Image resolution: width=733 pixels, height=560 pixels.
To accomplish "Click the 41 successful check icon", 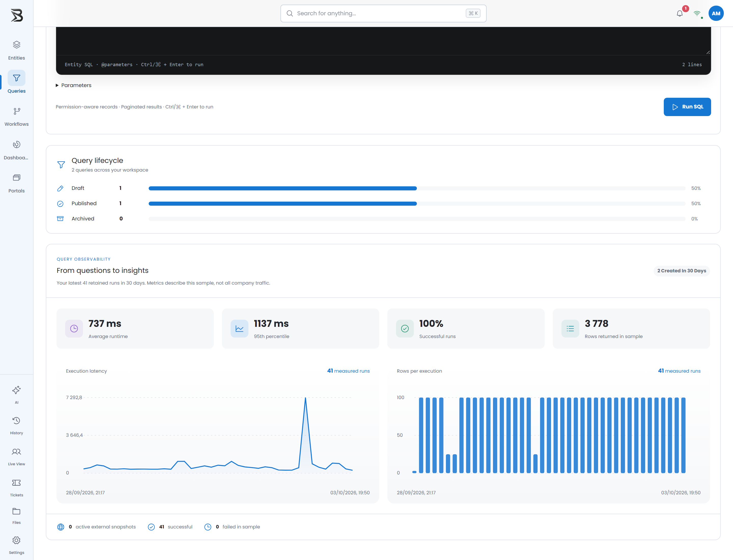I will 151,527.
